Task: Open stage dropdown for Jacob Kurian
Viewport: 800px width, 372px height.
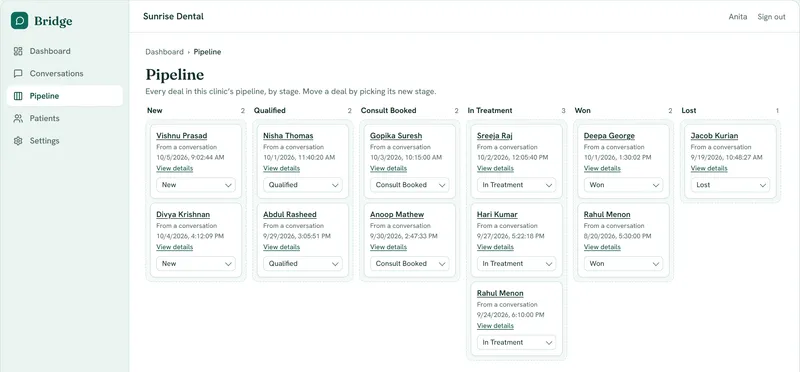Action: 730,185
